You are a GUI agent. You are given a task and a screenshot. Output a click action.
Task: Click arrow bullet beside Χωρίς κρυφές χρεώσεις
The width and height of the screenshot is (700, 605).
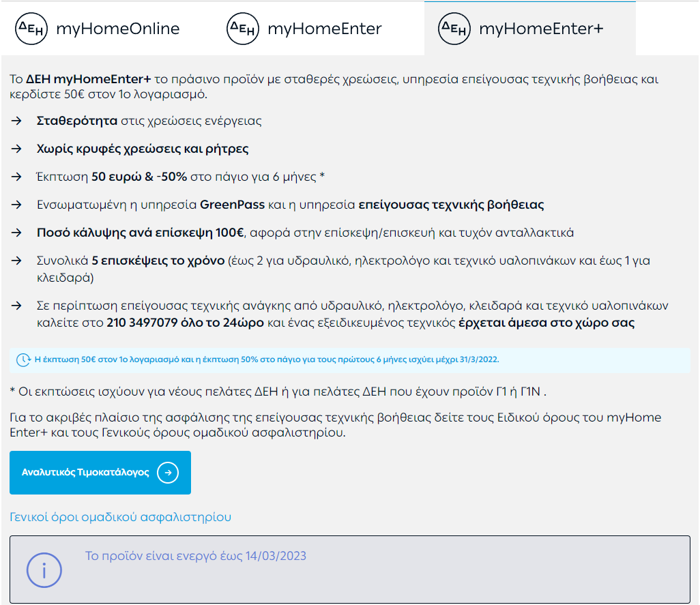click(x=16, y=149)
